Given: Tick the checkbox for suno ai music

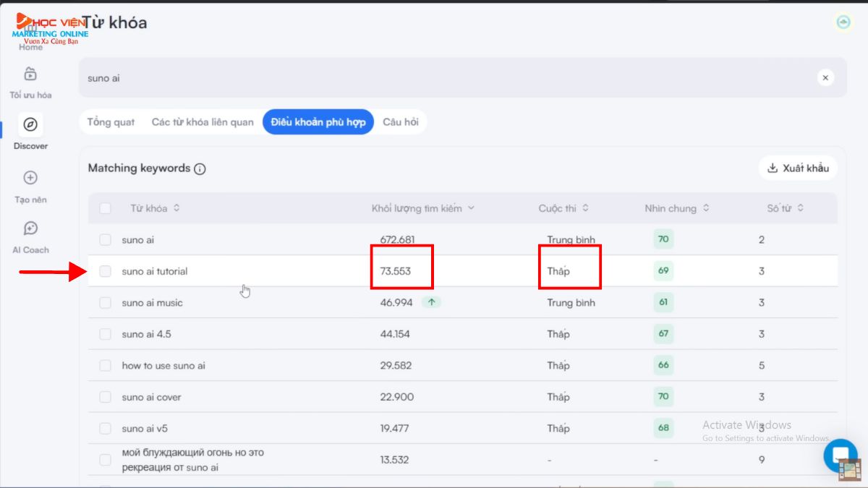Looking at the screenshot, I should coord(106,303).
